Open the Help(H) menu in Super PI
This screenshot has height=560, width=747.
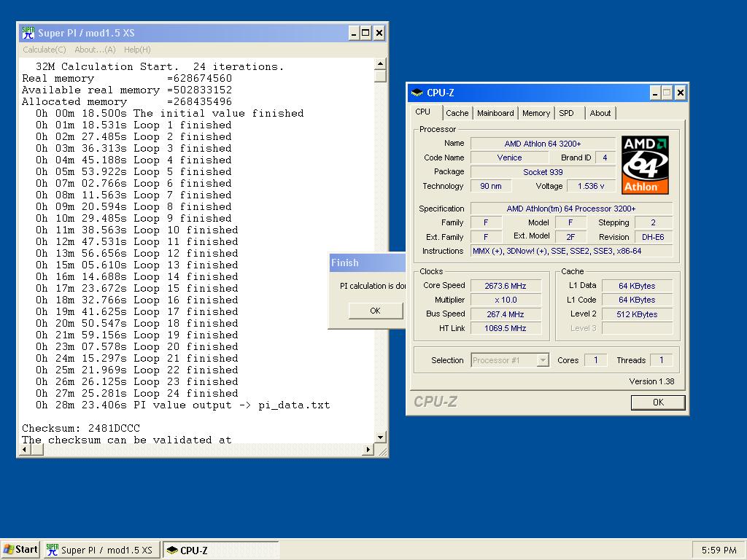(x=137, y=50)
